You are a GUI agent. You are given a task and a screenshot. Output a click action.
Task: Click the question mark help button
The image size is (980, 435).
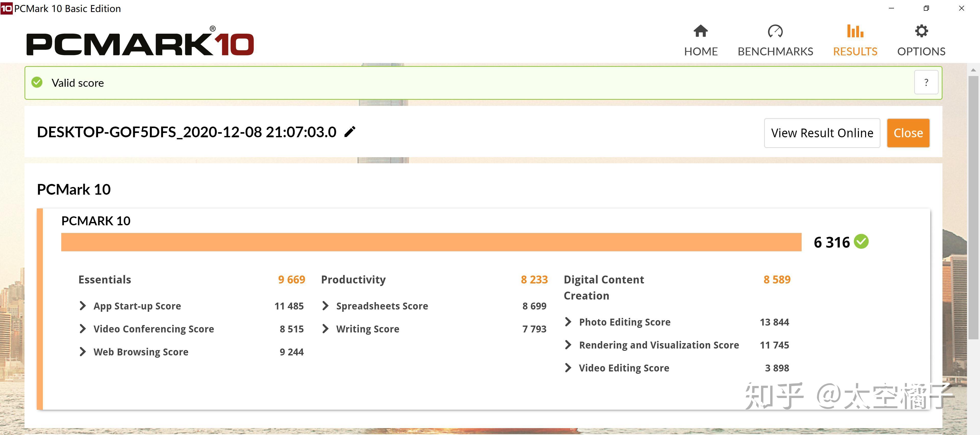click(926, 82)
